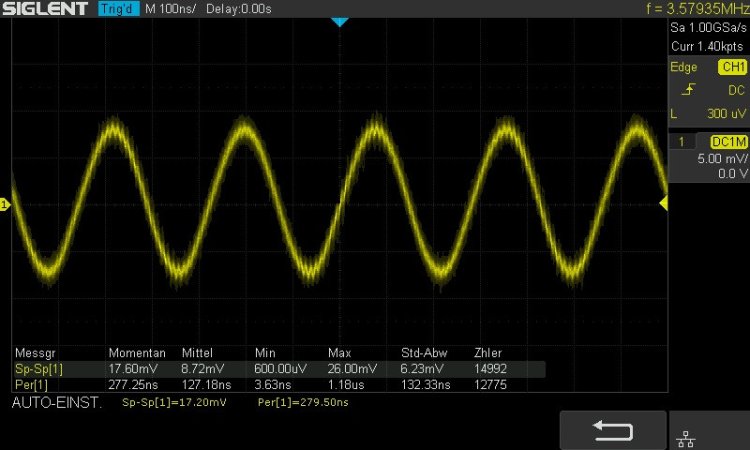Select the CH1 trigger source badge
The height and width of the screenshot is (450, 750).
[732, 67]
